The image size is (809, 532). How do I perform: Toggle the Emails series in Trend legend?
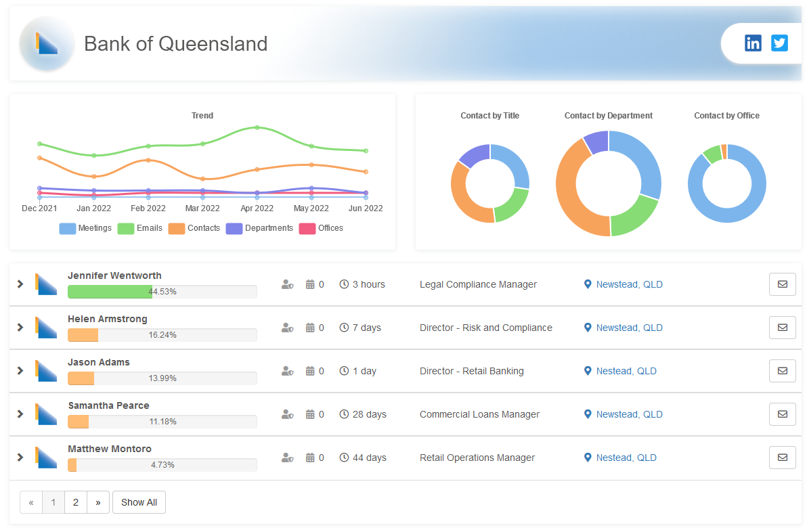click(140, 228)
